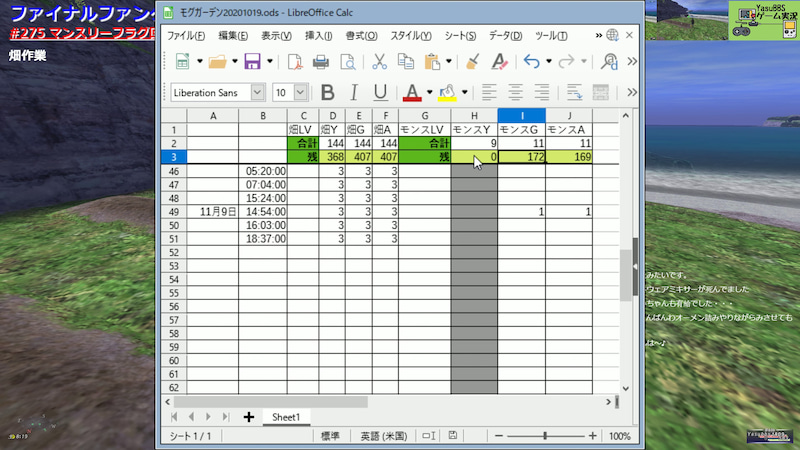The height and width of the screenshot is (450, 800).
Task: Expand the Open recent files dropdown arrow
Action: (235, 62)
